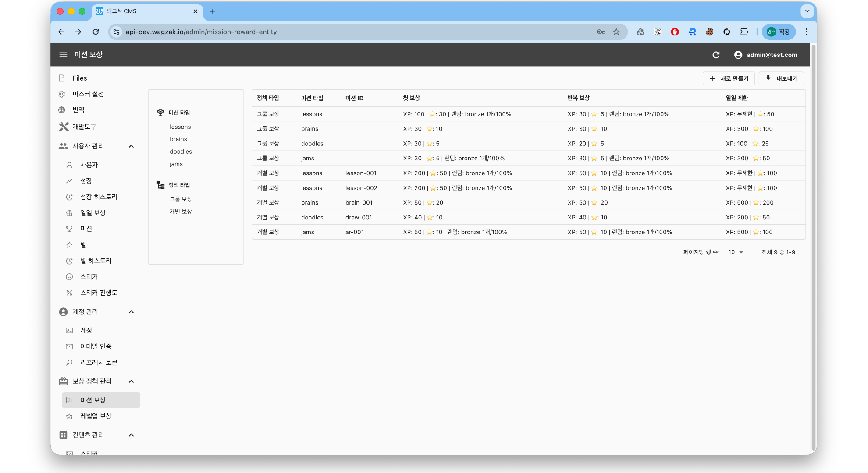Bookmark page with star icon
The image size is (868, 473).
coord(616,32)
